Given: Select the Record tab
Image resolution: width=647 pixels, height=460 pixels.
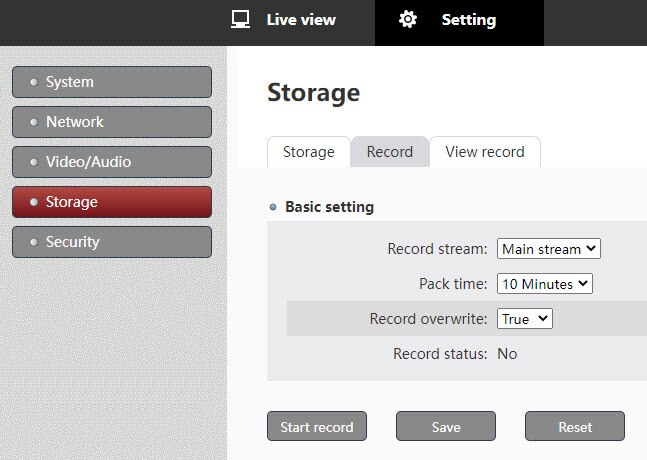Looking at the screenshot, I should (x=390, y=152).
